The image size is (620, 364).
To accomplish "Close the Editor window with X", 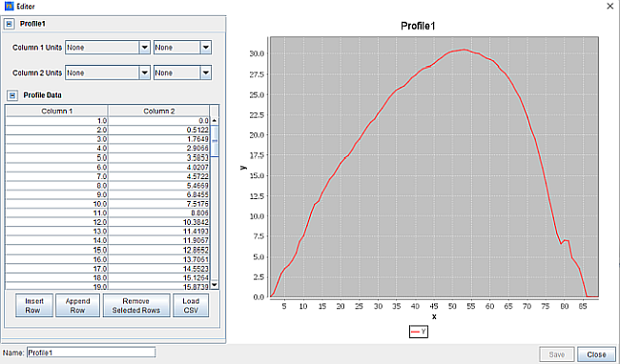I will pyautogui.click(x=610, y=6).
